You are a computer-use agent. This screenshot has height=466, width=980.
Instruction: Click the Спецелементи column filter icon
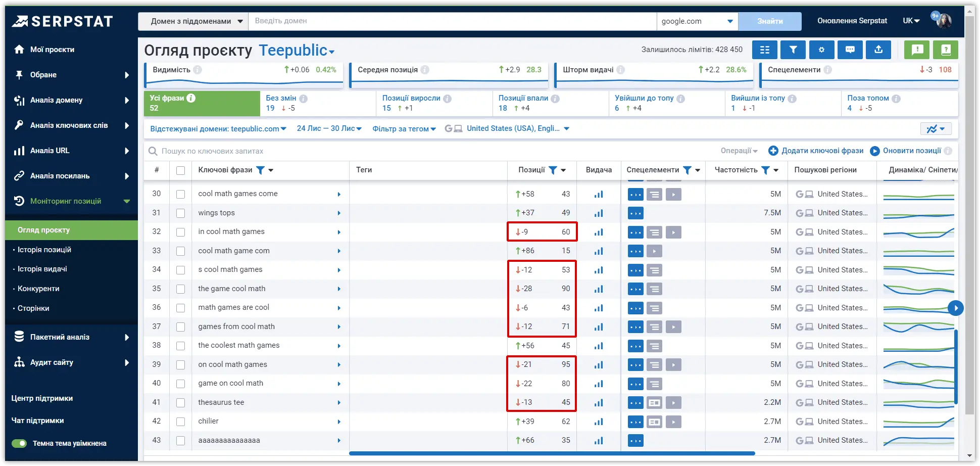click(687, 170)
